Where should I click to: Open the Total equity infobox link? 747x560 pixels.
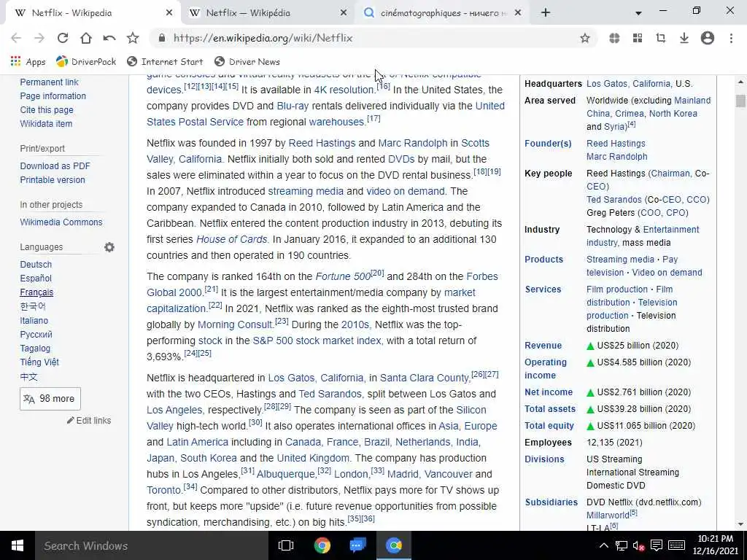click(x=549, y=426)
